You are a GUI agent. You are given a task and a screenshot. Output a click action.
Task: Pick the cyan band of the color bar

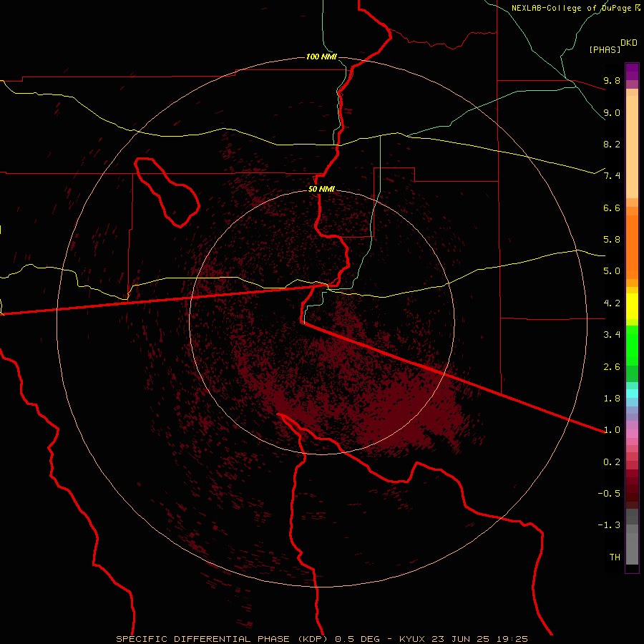(632, 394)
